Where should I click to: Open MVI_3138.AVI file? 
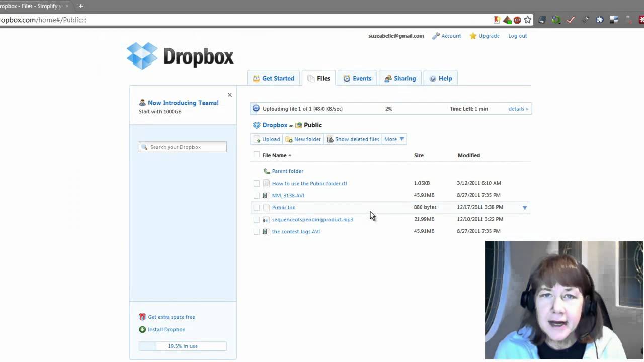tap(288, 195)
